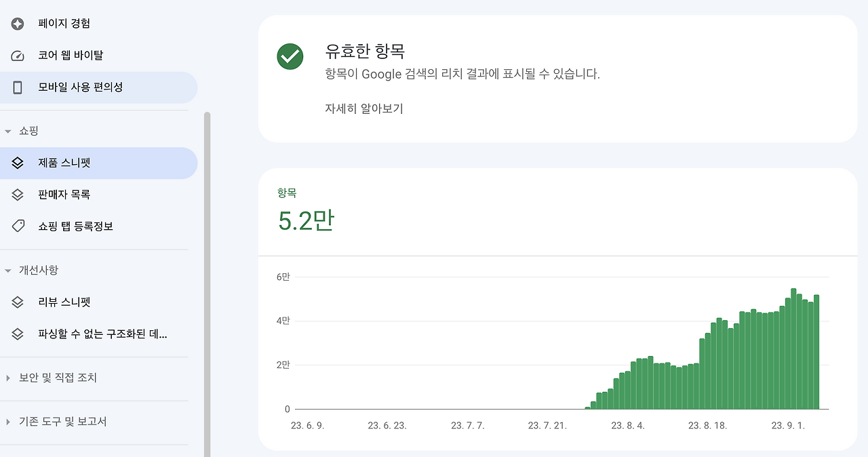The height and width of the screenshot is (457, 868).
Task: Expand 보안 및 직접 조치 section
Action: [x=7, y=377]
